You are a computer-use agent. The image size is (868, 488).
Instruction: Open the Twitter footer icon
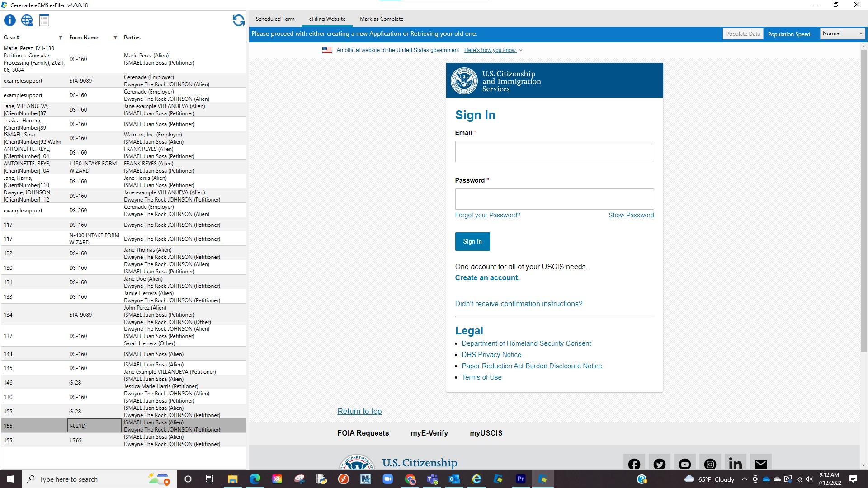tap(659, 464)
